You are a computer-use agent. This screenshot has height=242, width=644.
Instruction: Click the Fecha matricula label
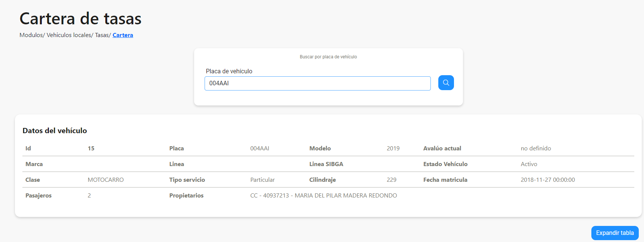coord(445,180)
